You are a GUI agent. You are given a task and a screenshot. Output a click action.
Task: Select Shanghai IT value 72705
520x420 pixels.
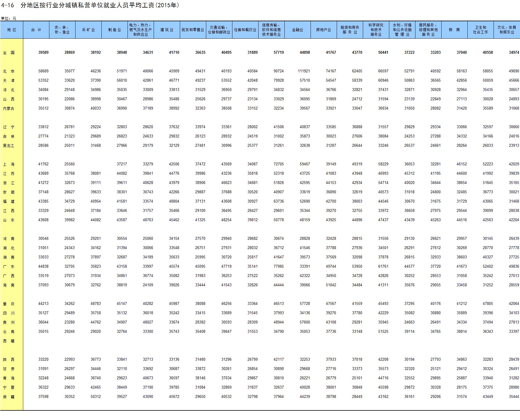(x=279, y=164)
